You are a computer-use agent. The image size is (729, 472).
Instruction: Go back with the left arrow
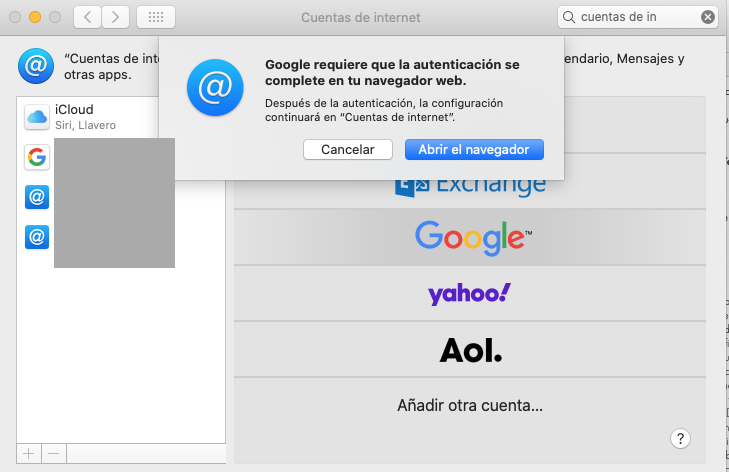coord(87,17)
